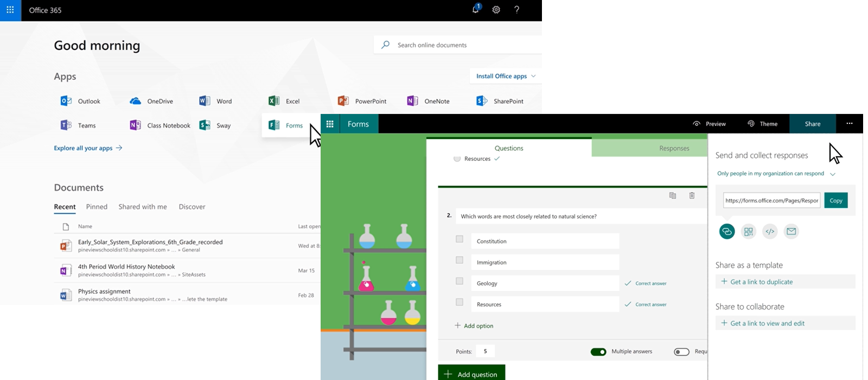Screen dimensions: 868x380
Task: Select the QR code share icon
Action: point(749,232)
